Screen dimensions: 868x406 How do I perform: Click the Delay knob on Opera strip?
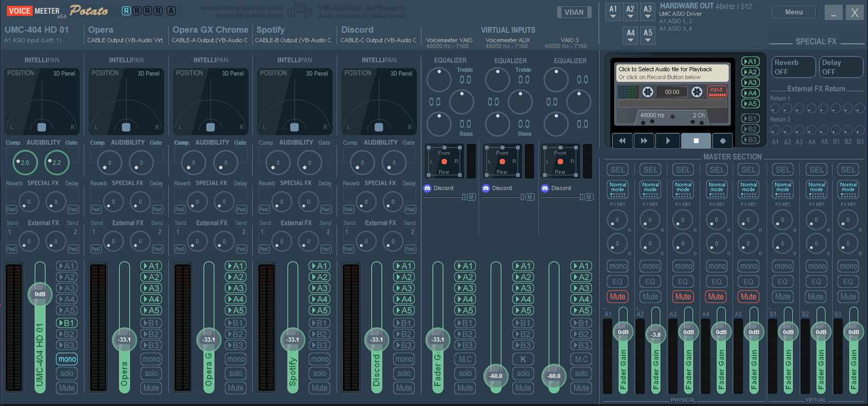click(x=140, y=202)
